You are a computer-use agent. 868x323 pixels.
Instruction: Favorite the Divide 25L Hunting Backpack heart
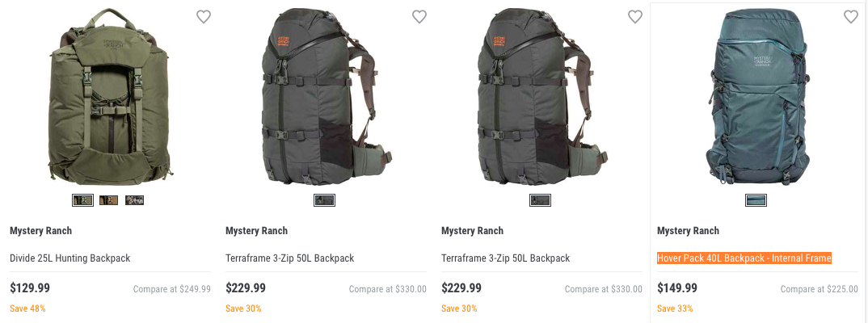coord(204,17)
